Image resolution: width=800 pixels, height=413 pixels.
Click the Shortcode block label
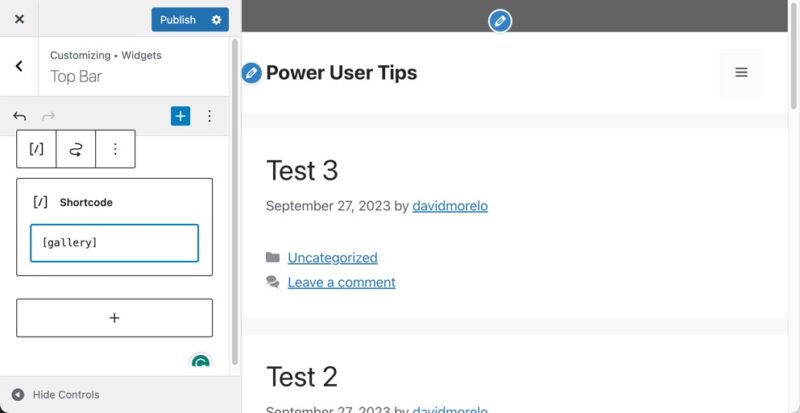(86, 202)
